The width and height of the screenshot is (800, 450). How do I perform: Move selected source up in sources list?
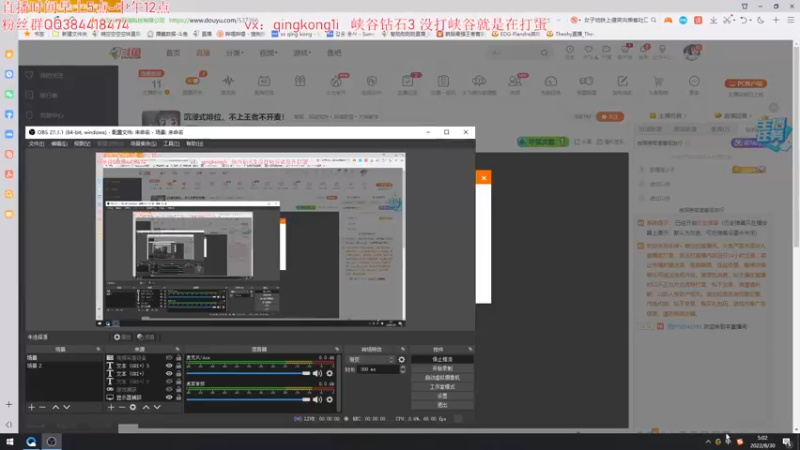(146, 407)
